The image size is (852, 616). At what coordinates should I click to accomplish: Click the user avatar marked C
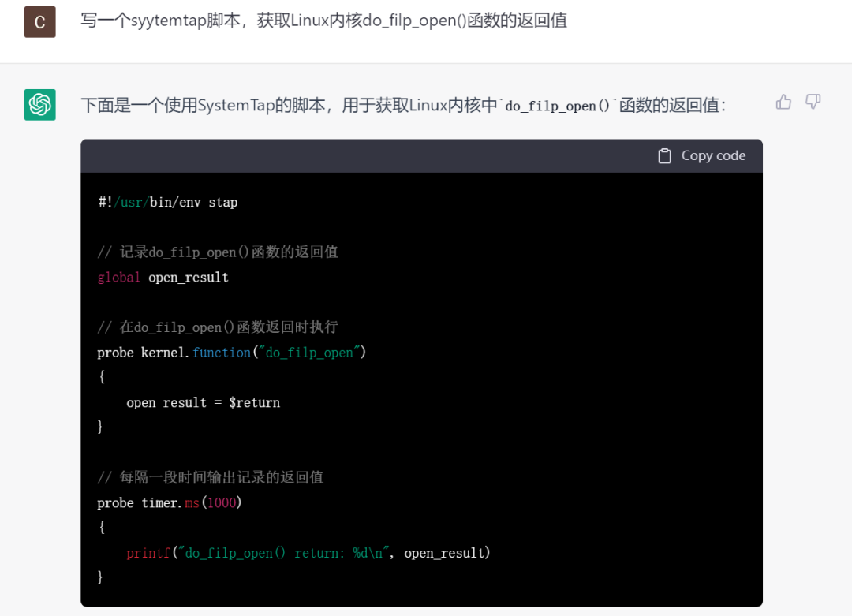(x=39, y=21)
